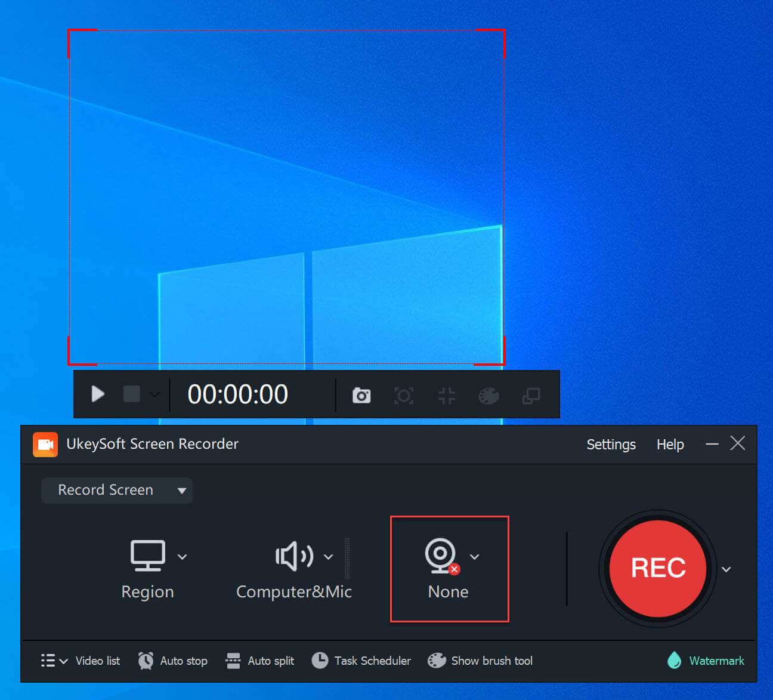
Task: Close the UkeySoft Screen Recorder window
Action: tap(738, 443)
